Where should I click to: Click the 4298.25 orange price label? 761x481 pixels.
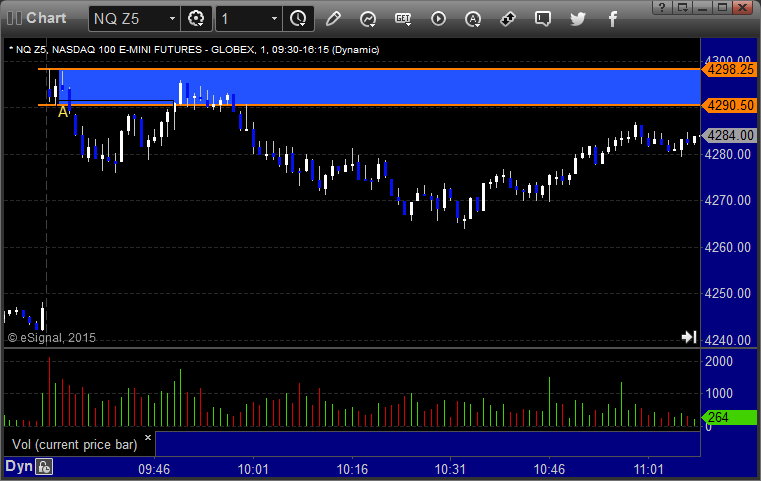pyautogui.click(x=729, y=69)
